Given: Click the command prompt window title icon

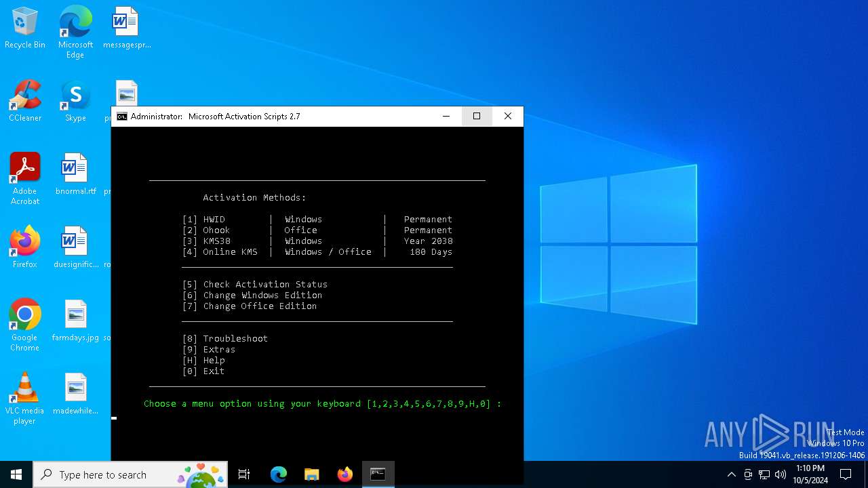Looking at the screenshot, I should pos(122,117).
